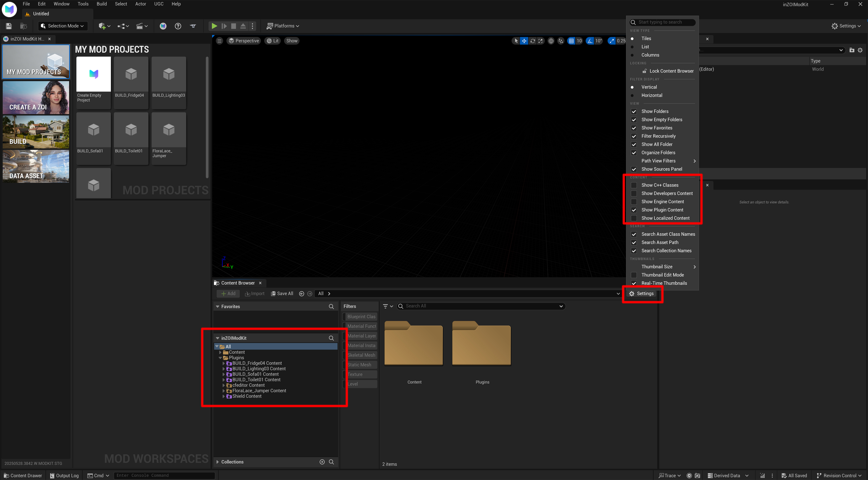Screen dimensions: 868x480
Task: Search the inZOIModKit sources tree
Action: (331, 338)
